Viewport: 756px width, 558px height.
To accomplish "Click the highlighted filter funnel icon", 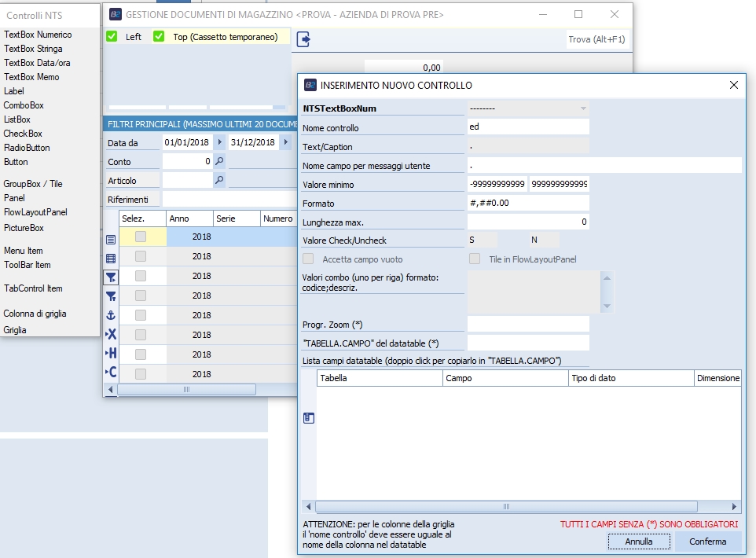I will coord(111,277).
